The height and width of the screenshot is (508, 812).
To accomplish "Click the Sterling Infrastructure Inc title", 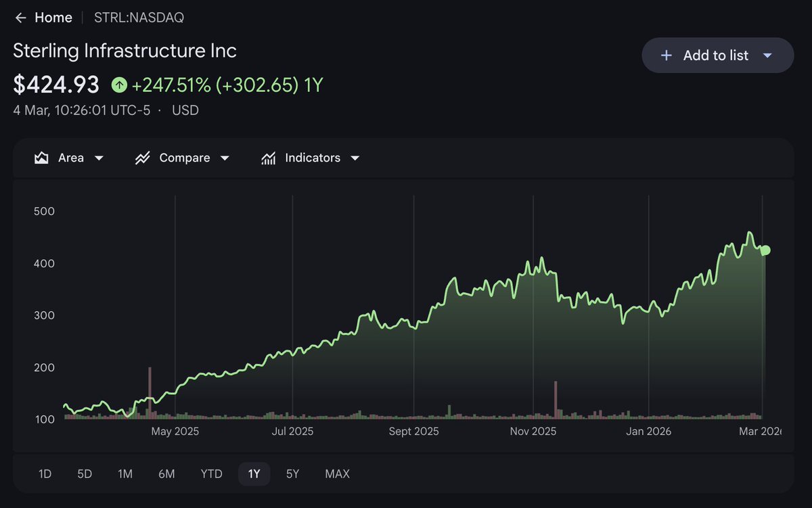I will tap(125, 50).
